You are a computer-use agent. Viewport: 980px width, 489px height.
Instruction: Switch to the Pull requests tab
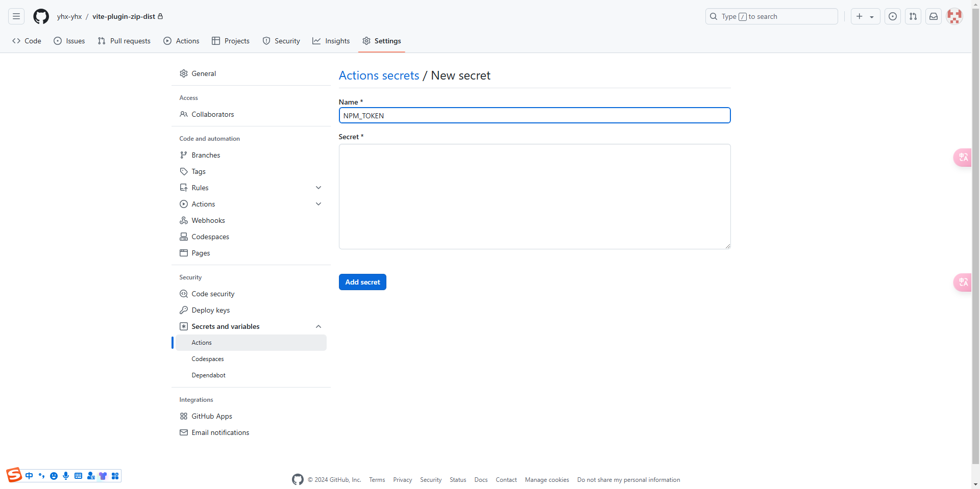[124, 41]
